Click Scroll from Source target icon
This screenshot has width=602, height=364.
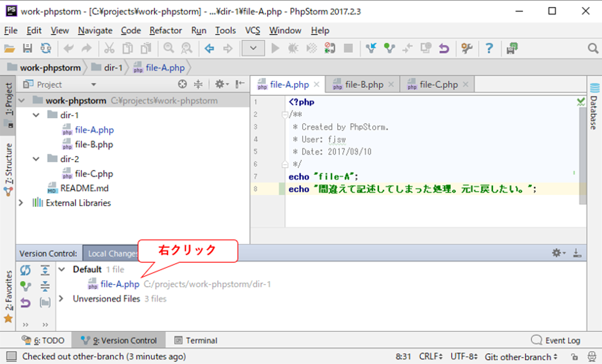click(182, 84)
